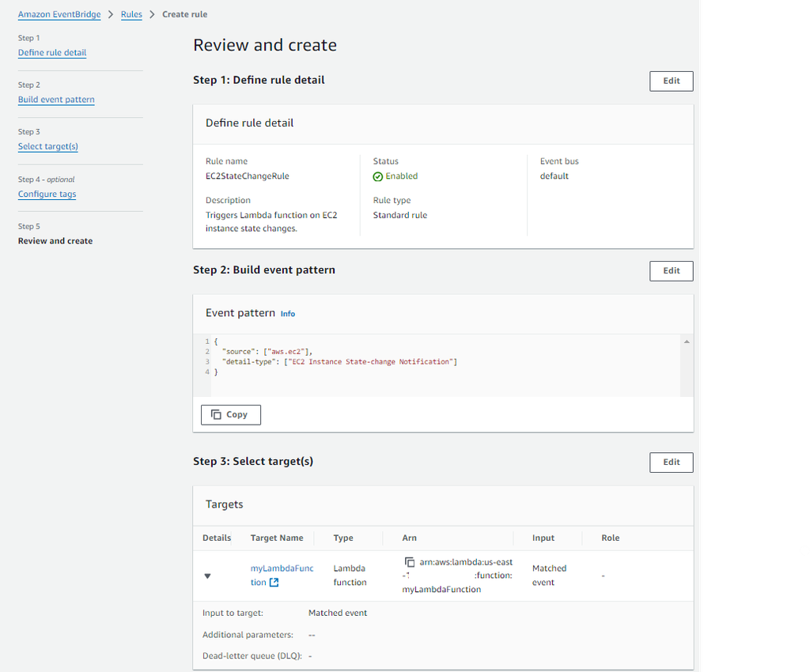Navigate to the Rules breadcrumb link

[x=131, y=14]
